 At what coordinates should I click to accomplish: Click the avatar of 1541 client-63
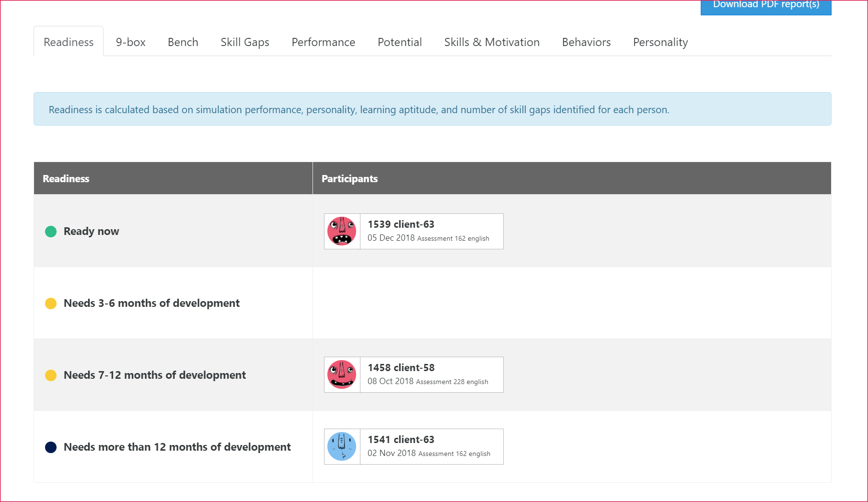click(341, 446)
